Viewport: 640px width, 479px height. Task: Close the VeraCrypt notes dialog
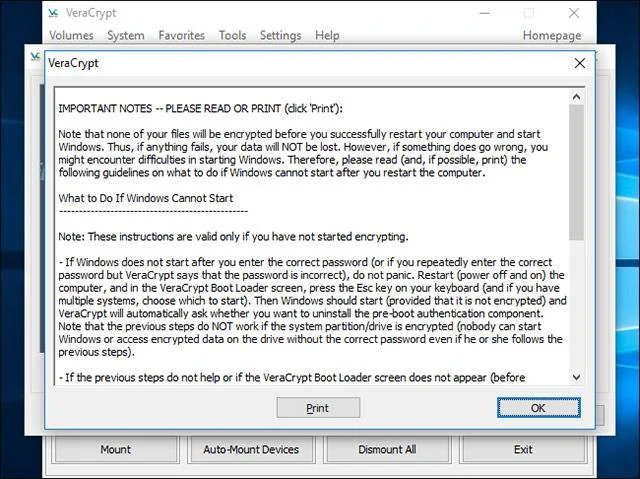[580, 63]
